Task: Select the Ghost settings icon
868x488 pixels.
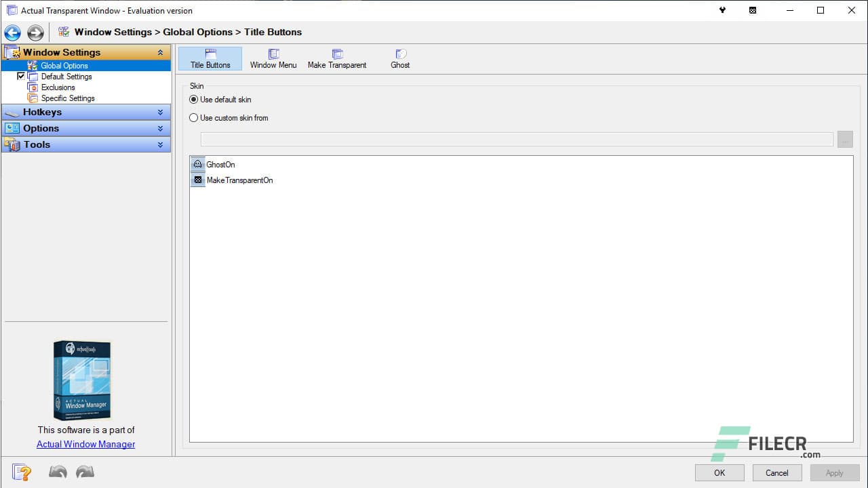Action: [x=400, y=58]
